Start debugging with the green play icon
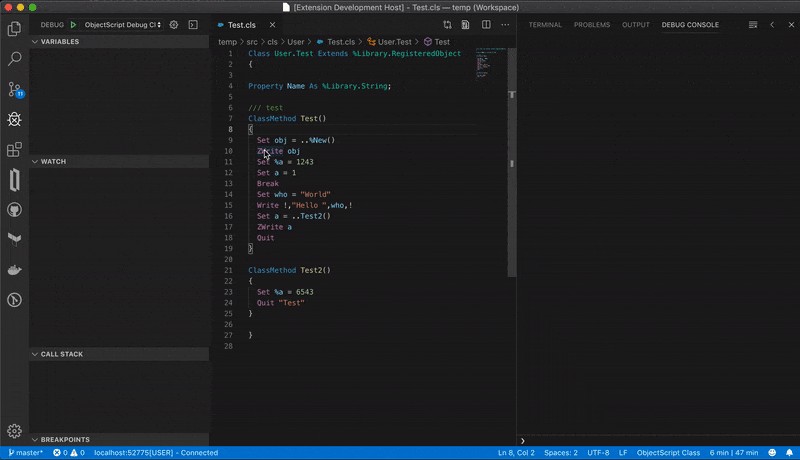The height and width of the screenshot is (460, 800). pos(73,24)
